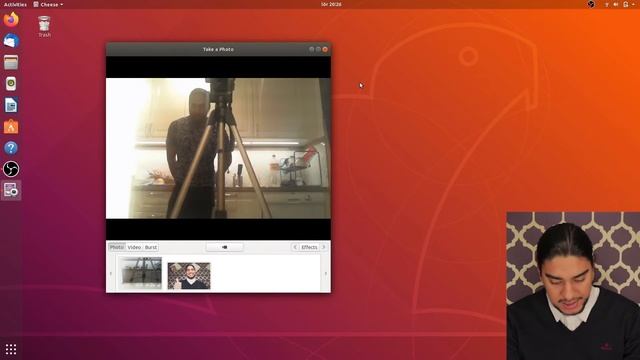
Task: Show Applications grid in the dock
Action: [11, 349]
